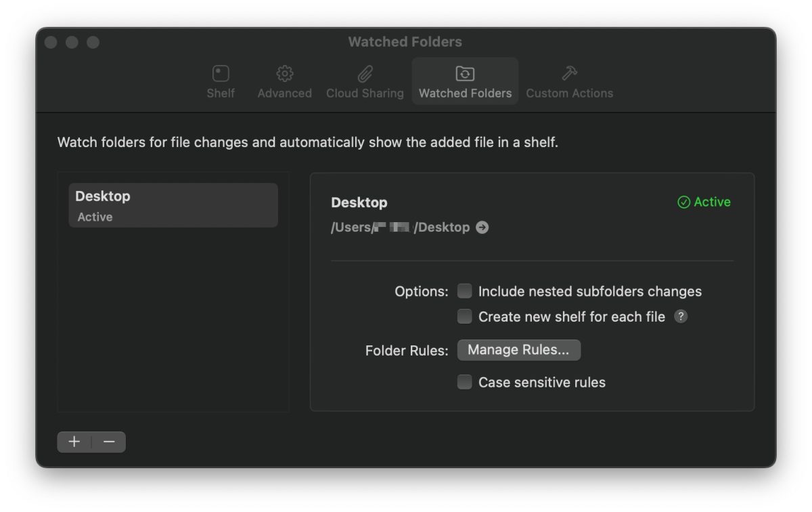Viewport: 812px width, 512px height.
Task: Enable Case sensitive rules checkbox
Action: tap(464, 382)
